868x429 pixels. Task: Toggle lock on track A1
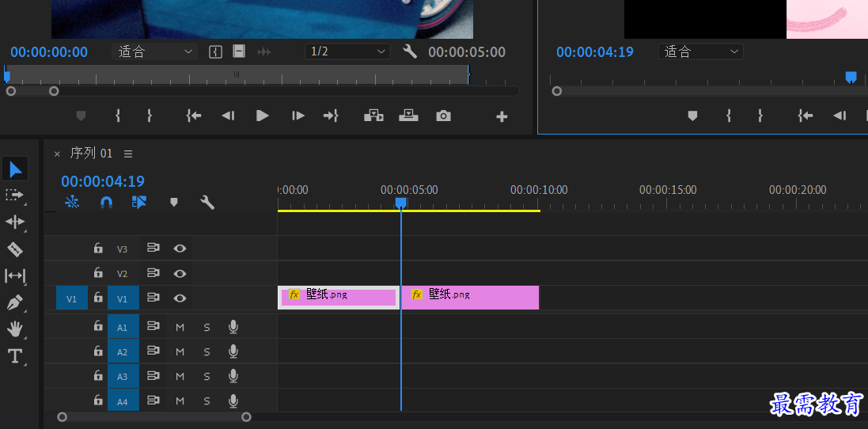98,327
